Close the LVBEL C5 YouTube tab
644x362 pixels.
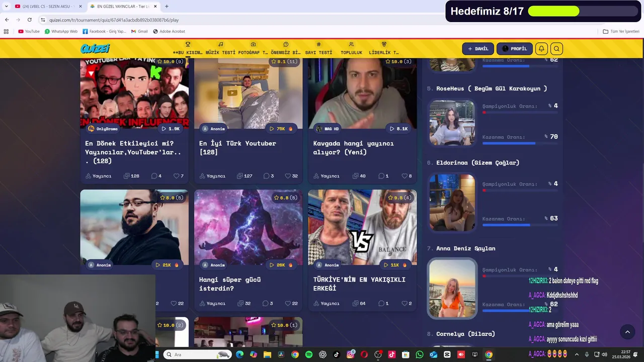(x=80, y=7)
